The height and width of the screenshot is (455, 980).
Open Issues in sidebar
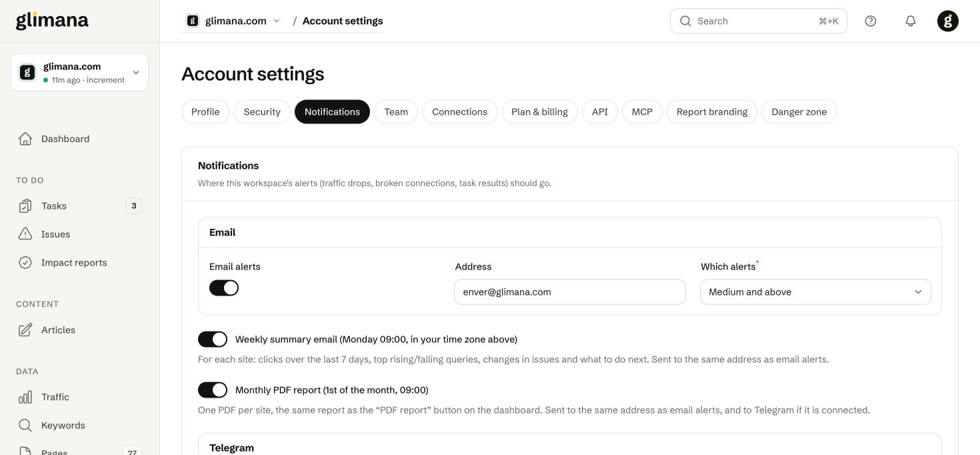79,234
